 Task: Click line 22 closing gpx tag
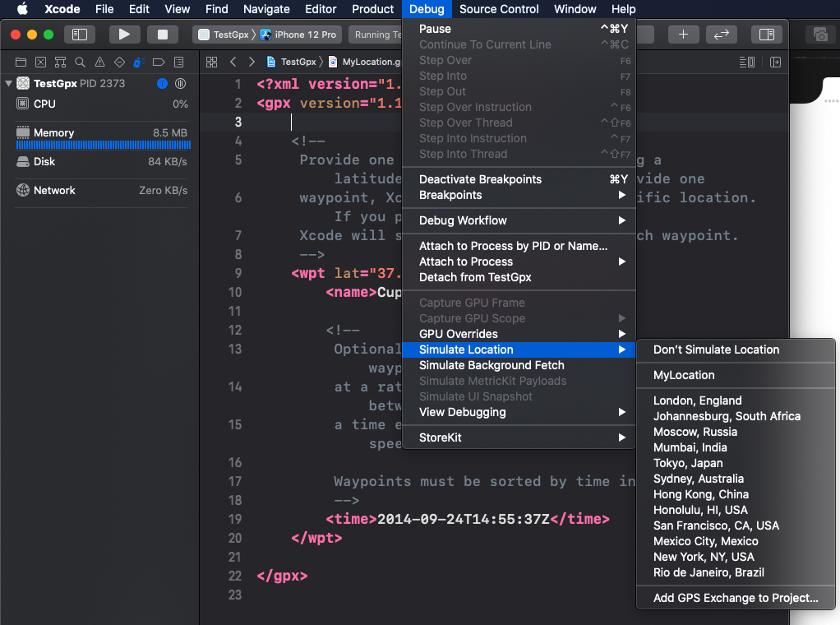pos(282,576)
